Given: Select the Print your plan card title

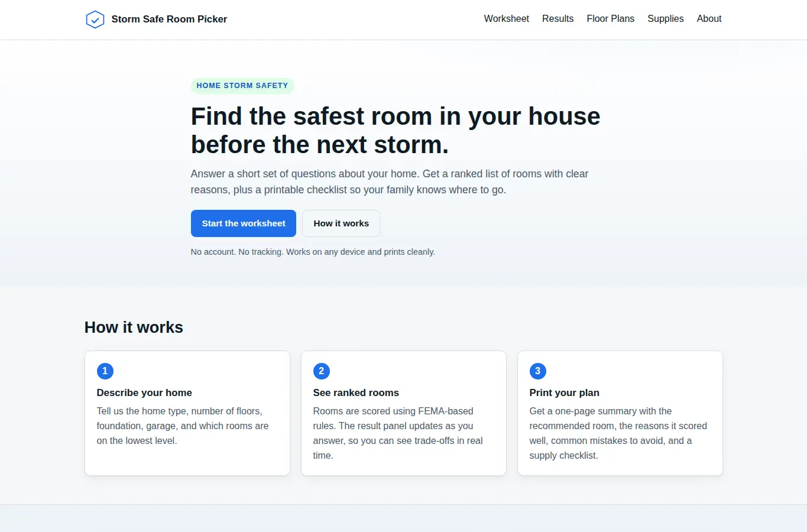Looking at the screenshot, I should tap(565, 392).
